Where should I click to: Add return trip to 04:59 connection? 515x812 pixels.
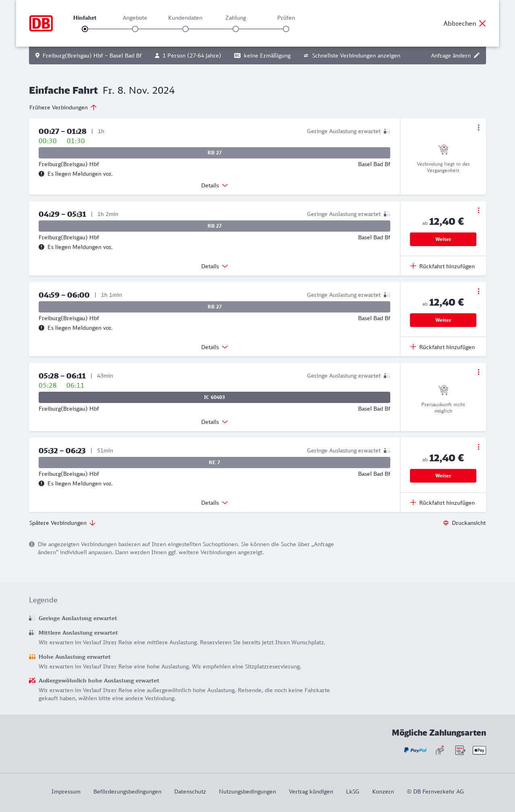point(443,347)
